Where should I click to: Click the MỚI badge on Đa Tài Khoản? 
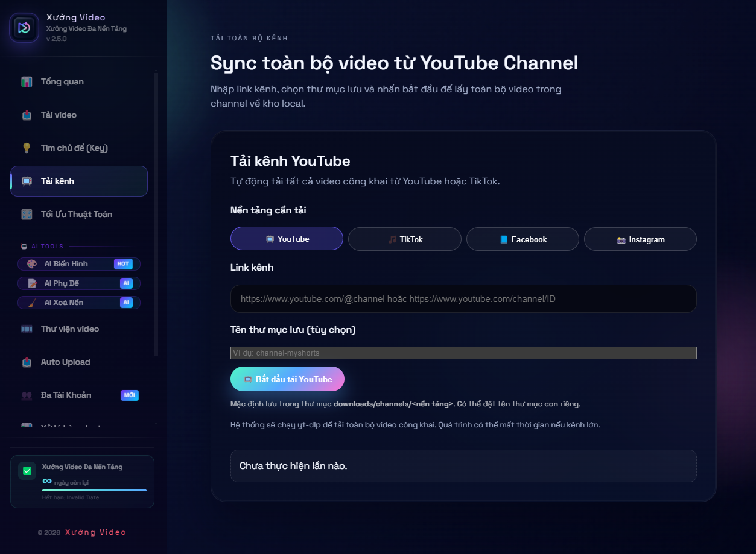click(130, 395)
